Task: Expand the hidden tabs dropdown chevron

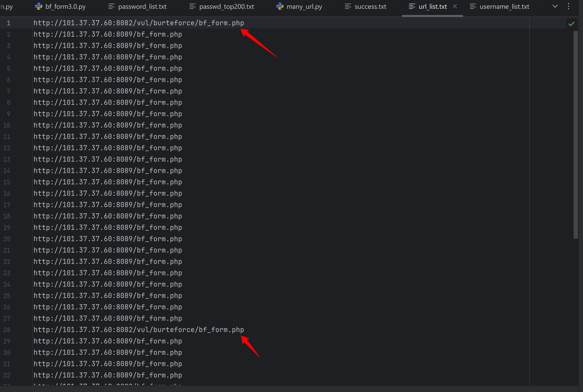Action: (x=555, y=6)
